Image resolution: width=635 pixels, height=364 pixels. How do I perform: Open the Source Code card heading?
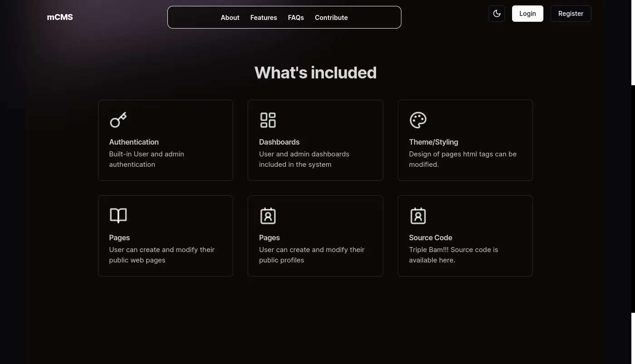tap(430, 238)
